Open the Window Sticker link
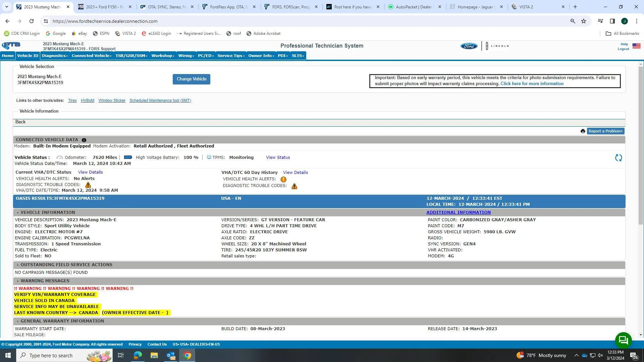This screenshot has width=644, height=362. [112, 101]
